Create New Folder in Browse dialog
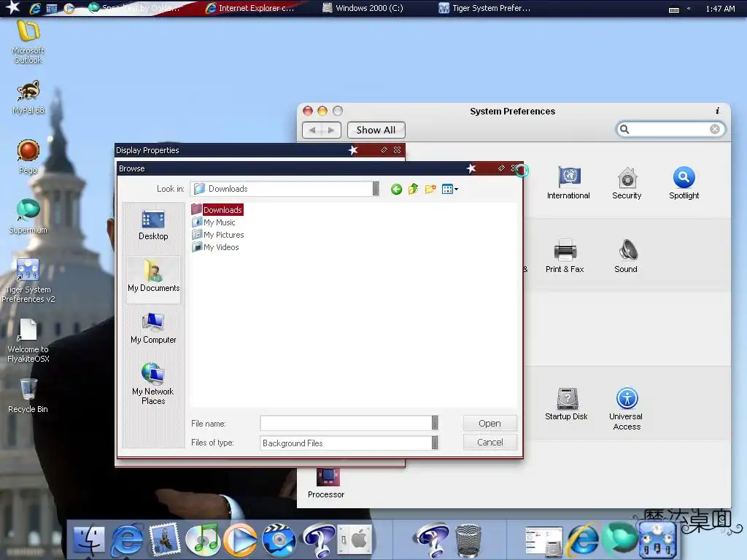This screenshot has width=747, height=560. tap(430, 189)
